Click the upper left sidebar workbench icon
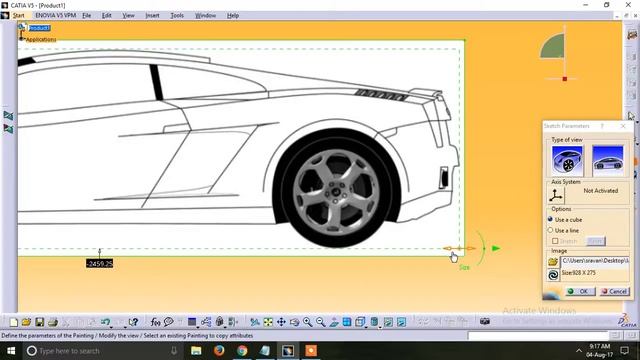Image resolution: width=640 pixels, height=360 pixels. pos(8,116)
